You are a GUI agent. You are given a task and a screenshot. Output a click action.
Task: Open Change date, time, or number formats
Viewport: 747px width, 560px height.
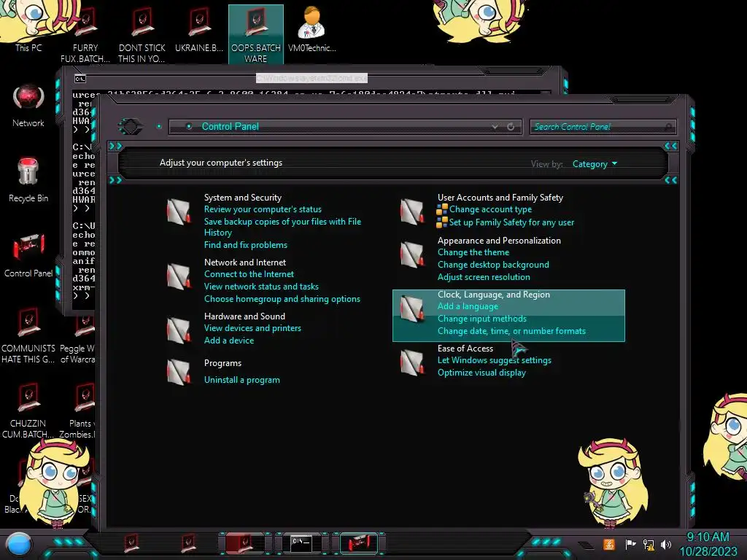click(511, 331)
